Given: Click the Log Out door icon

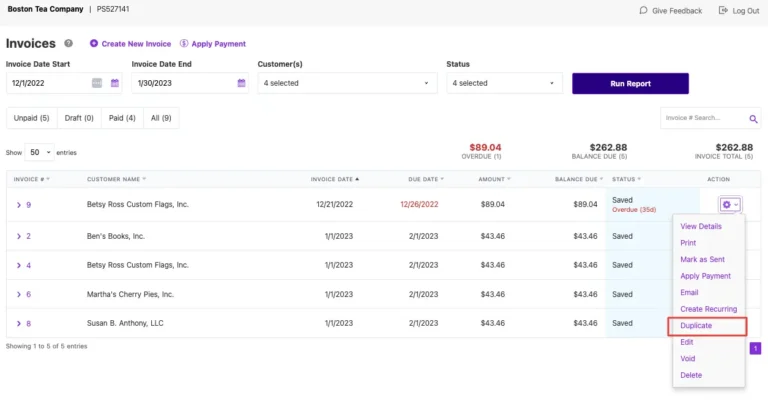Looking at the screenshot, I should [x=722, y=10].
